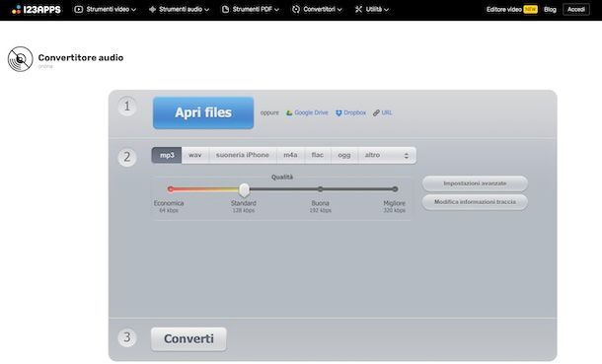Open the Utilità dropdown menu
Image resolution: width=602 pixels, height=364 pixels.
[x=372, y=9]
